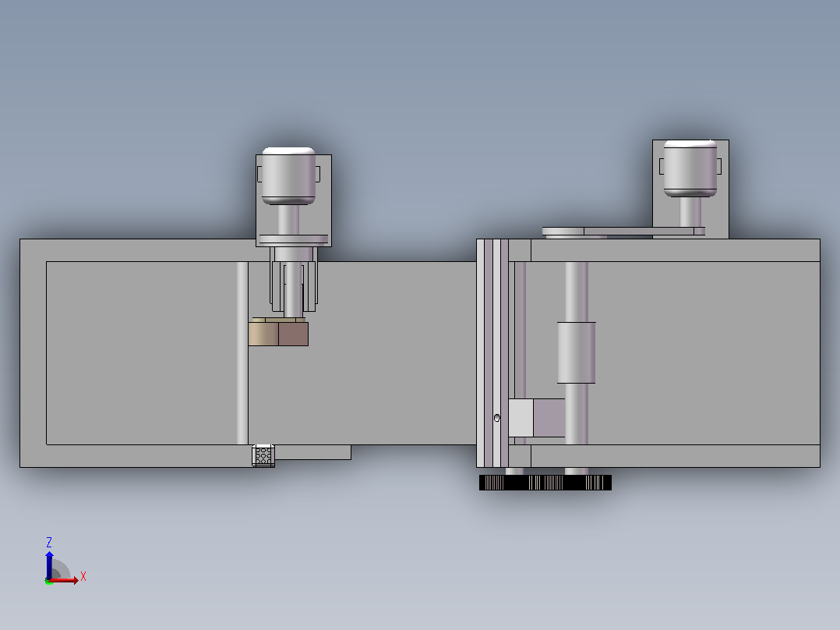Select the flange disc under the left motor
Viewport: 840px width, 630px height.
click(294, 239)
